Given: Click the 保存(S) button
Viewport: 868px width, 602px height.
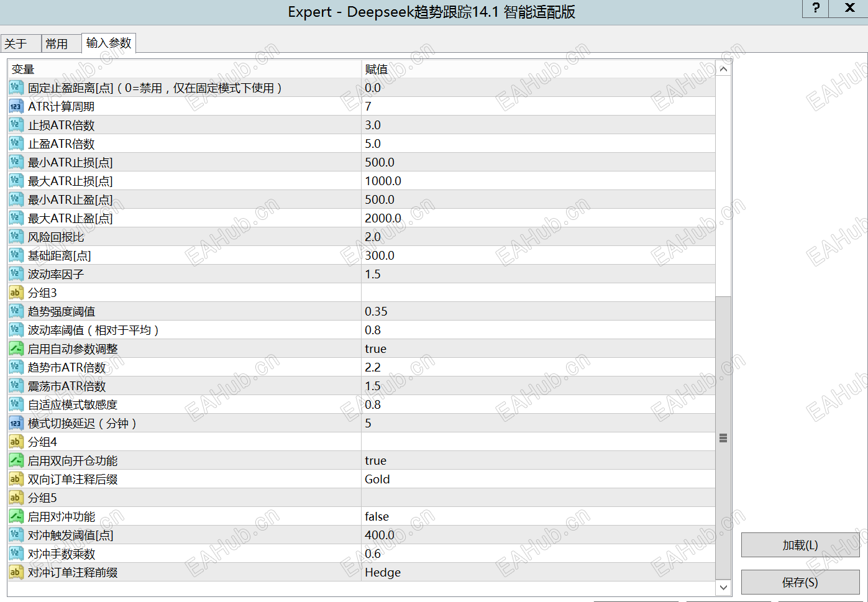Looking at the screenshot, I should (800, 582).
